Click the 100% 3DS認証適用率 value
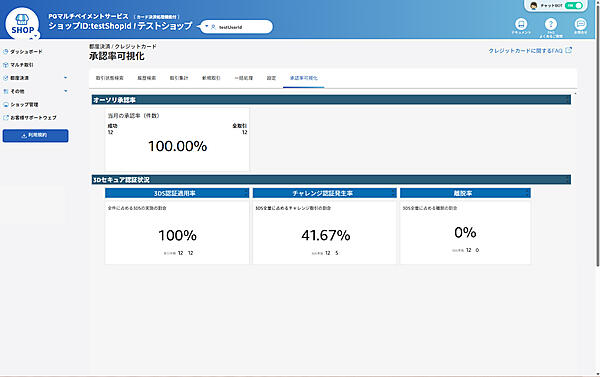The width and height of the screenshot is (600, 377). (x=178, y=235)
